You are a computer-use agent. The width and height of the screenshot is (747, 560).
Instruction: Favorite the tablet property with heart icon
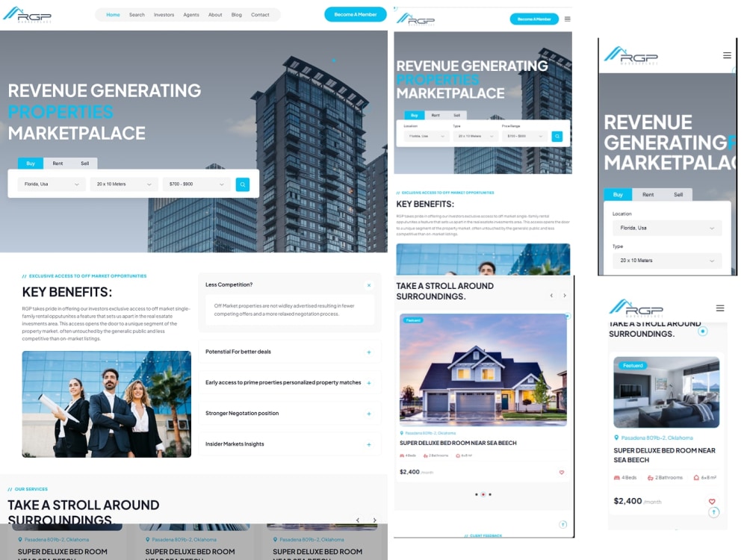click(x=562, y=473)
